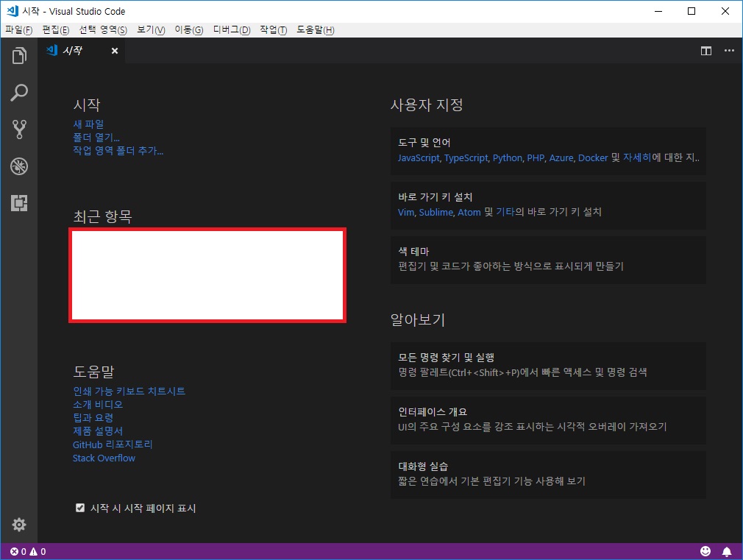
Task: Open the 인터페이스 개요 card
Action: (x=548, y=420)
